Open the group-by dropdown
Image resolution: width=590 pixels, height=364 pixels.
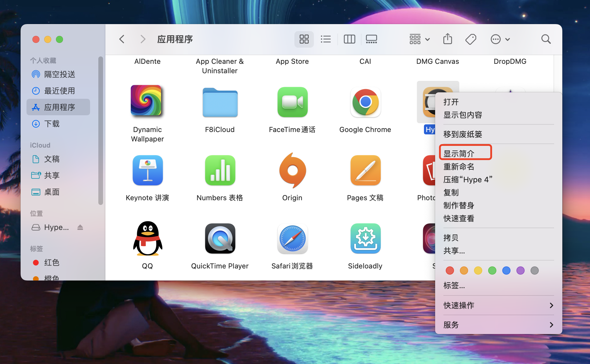click(x=420, y=39)
